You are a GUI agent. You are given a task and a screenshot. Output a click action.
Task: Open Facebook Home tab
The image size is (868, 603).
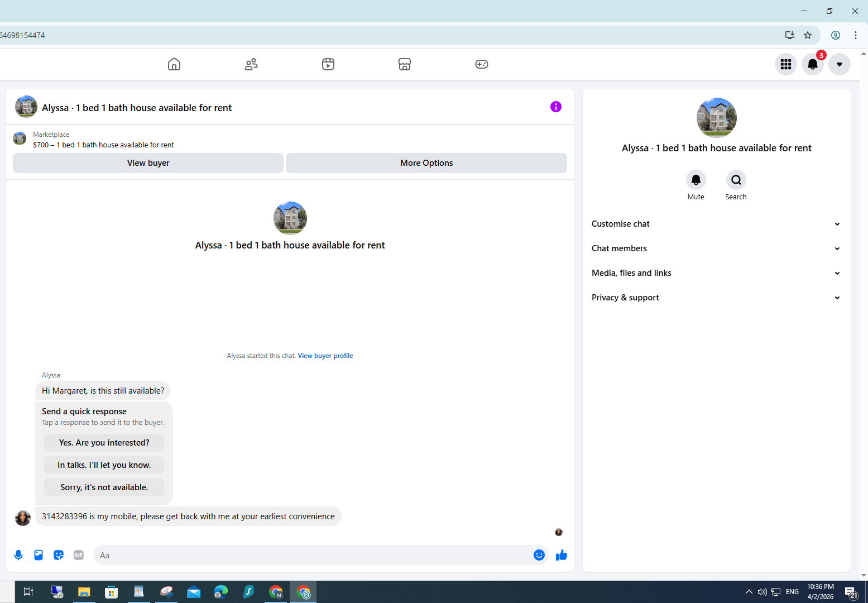tap(174, 64)
